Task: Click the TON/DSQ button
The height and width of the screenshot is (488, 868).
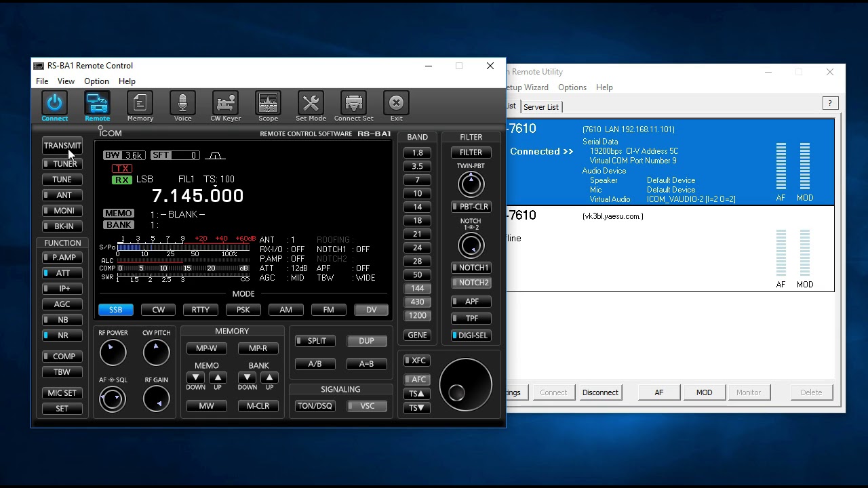Action: coord(315,406)
